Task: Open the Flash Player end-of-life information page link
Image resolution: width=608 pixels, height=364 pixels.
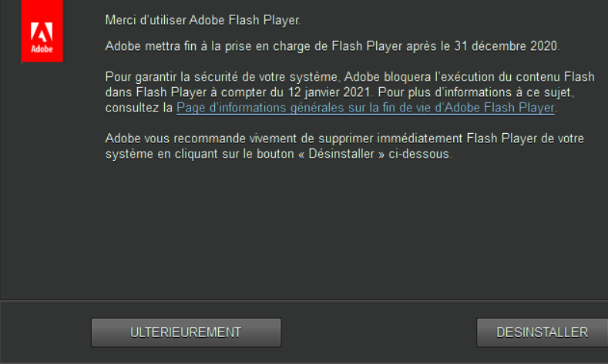Action: point(365,108)
